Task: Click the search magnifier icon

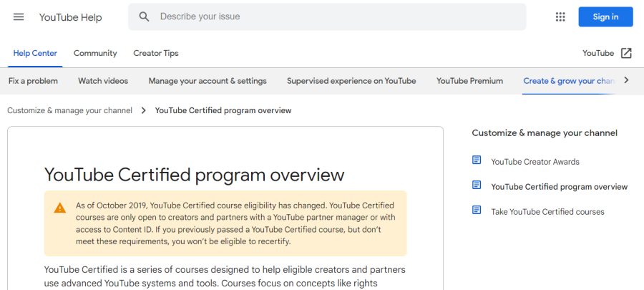Action: pyautogui.click(x=144, y=17)
